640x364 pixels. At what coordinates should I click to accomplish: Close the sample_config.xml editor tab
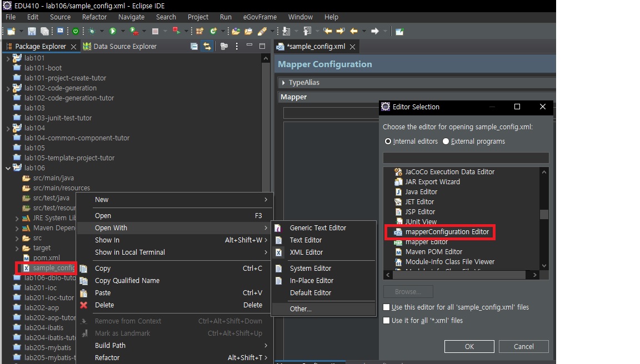[x=352, y=47]
